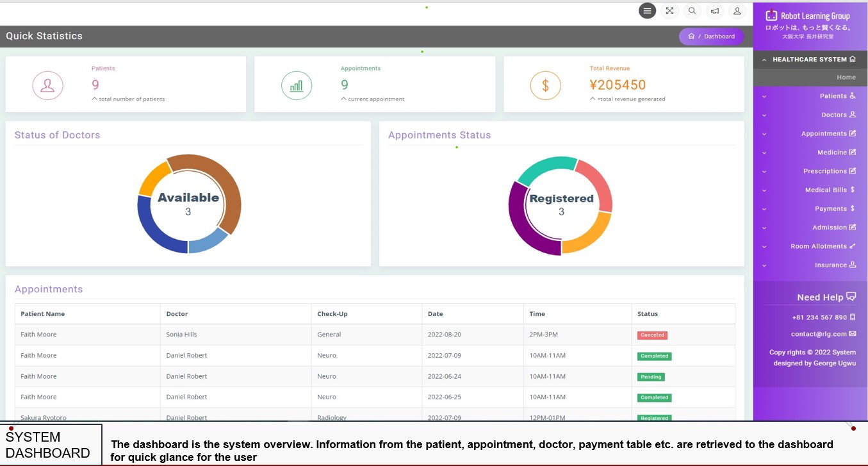
Task: Click the Canceled status badge for Sonia Hills appointment
Action: [x=651, y=335]
